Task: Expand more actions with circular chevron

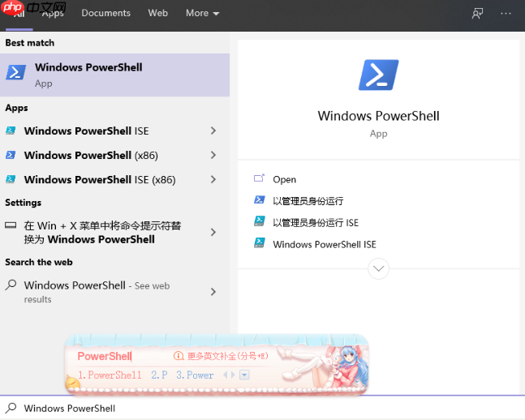Action: pos(378,268)
